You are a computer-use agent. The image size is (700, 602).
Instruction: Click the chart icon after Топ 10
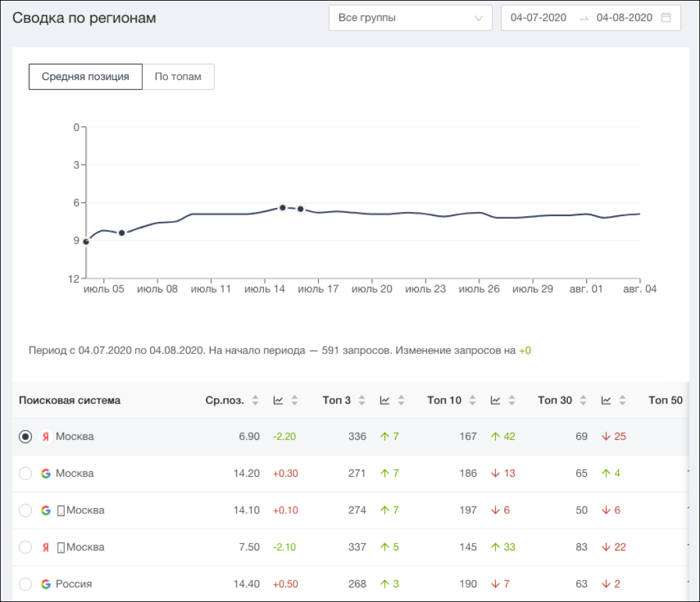pos(496,401)
